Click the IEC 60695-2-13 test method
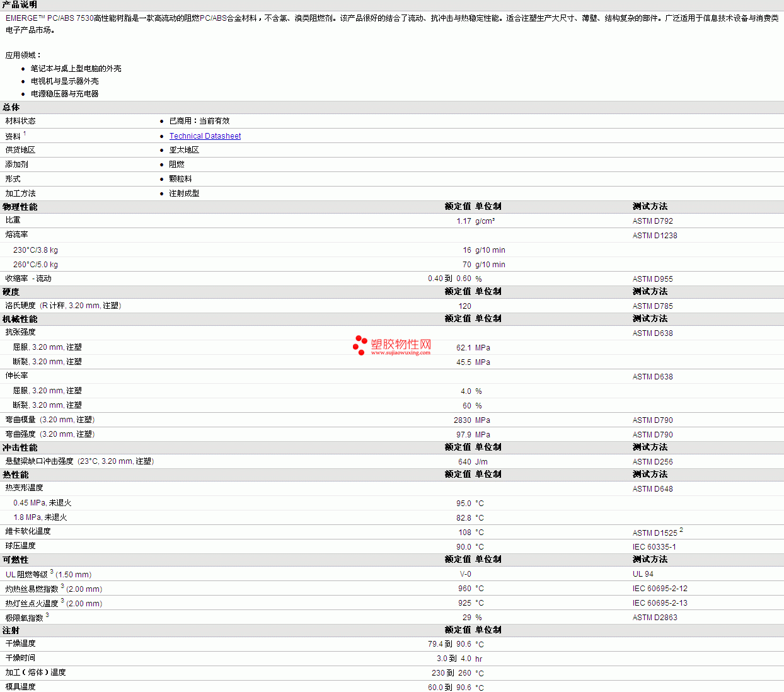 660,603
